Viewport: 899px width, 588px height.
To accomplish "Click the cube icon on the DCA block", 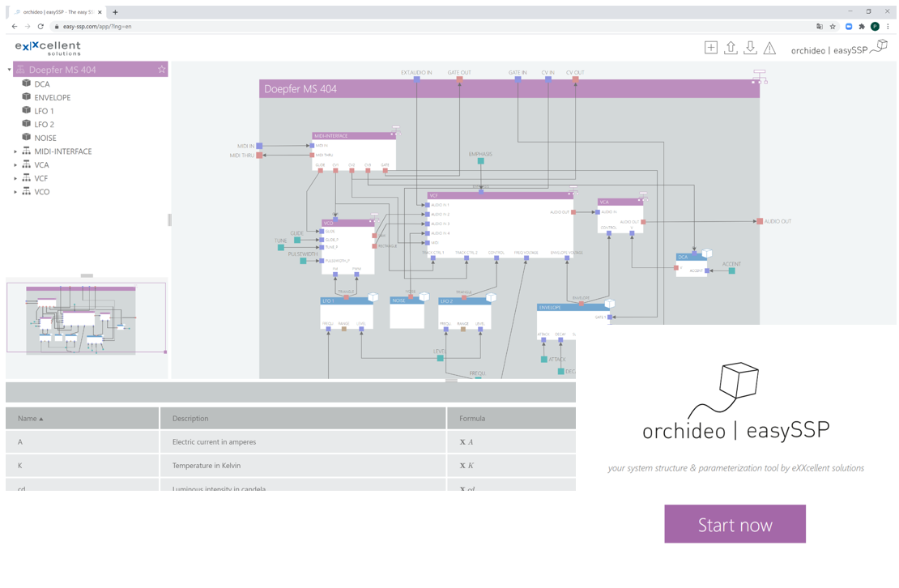I will [707, 254].
